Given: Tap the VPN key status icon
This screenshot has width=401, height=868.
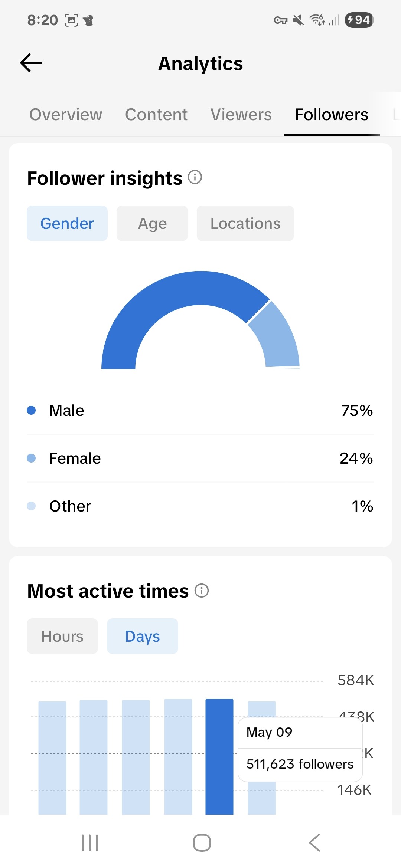Looking at the screenshot, I should 281,20.
